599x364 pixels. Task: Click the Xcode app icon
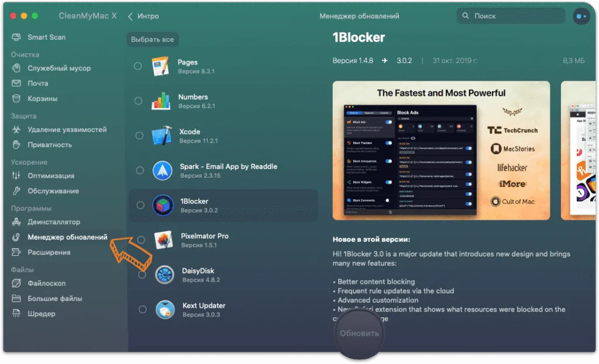[x=161, y=136]
